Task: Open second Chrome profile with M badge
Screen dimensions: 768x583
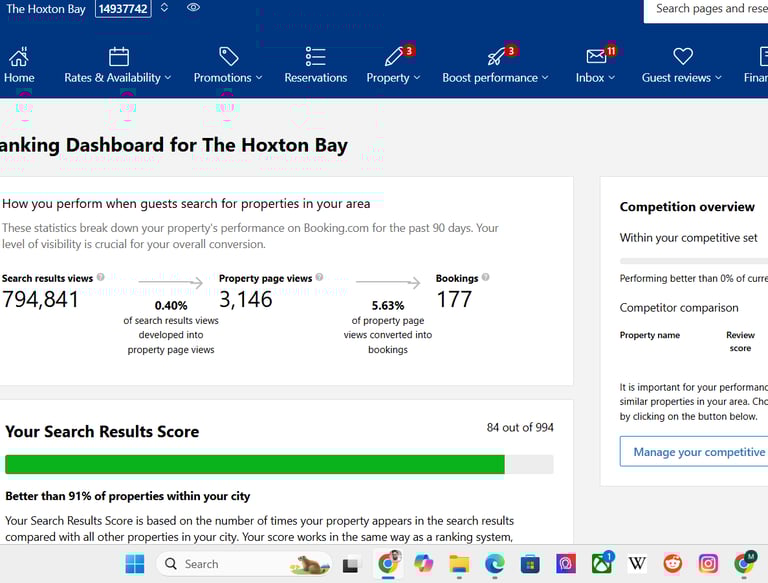Action: tap(745, 563)
